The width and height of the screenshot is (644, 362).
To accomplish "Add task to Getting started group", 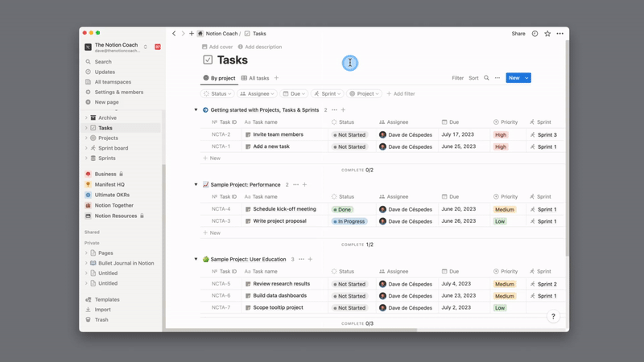I will coord(344,110).
